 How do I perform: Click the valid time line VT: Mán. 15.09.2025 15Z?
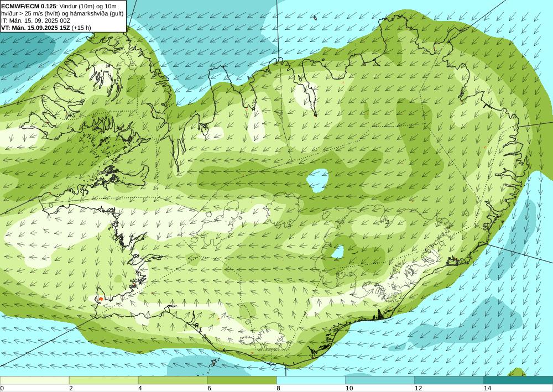35,28
